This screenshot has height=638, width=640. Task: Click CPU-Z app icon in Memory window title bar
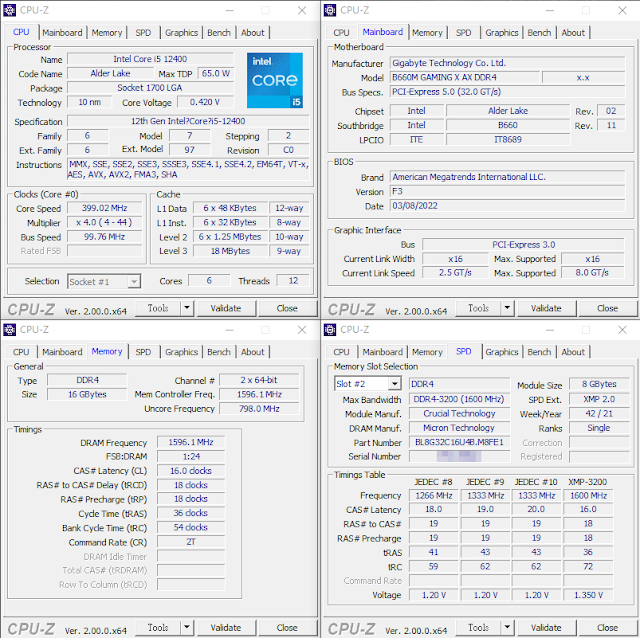[10, 329]
